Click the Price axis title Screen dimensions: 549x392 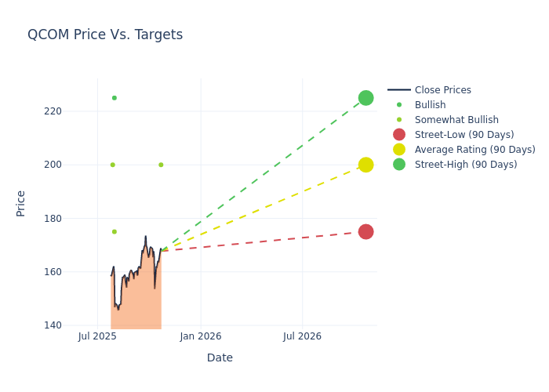click(21, 203)
